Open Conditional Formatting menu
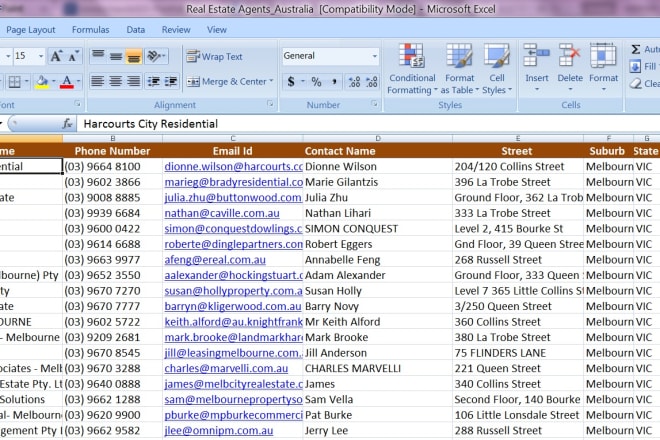 412,69
